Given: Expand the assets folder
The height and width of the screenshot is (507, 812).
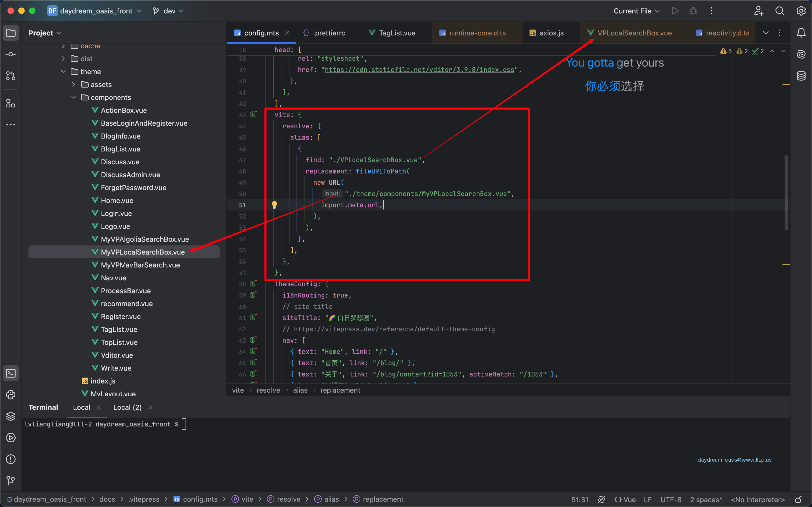Looking at the screenshot, I should (x=73, y=85).
